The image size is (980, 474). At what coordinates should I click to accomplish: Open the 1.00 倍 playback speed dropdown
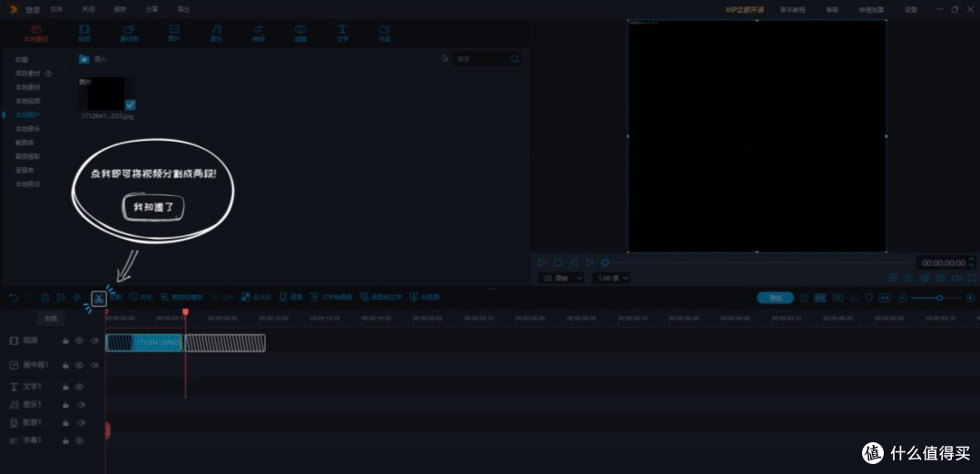612,278
